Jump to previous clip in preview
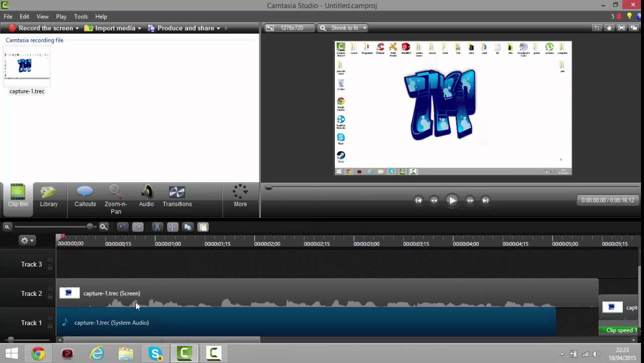Screen dimensions: 644x363 click(418, 200)
